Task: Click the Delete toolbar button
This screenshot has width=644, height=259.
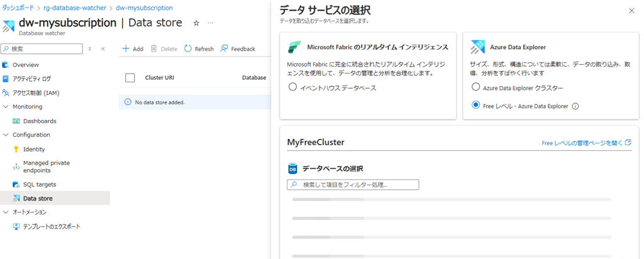Action: [164, 49]
